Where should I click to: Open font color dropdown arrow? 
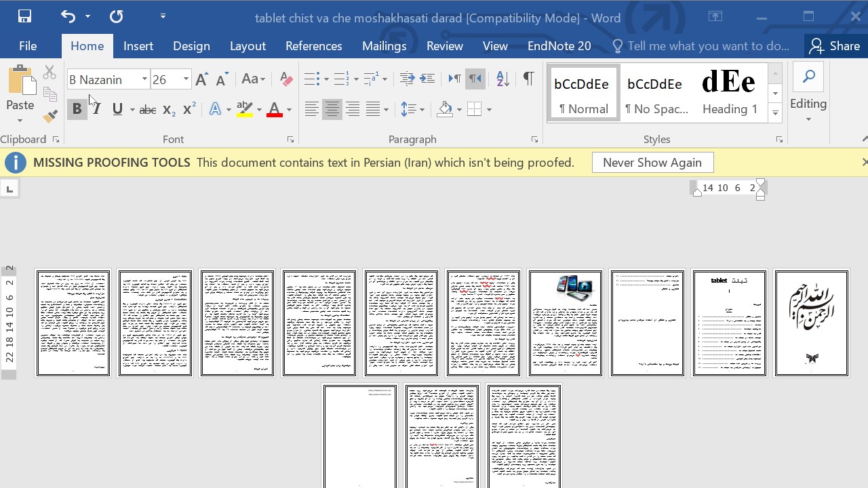click(289, 110)
